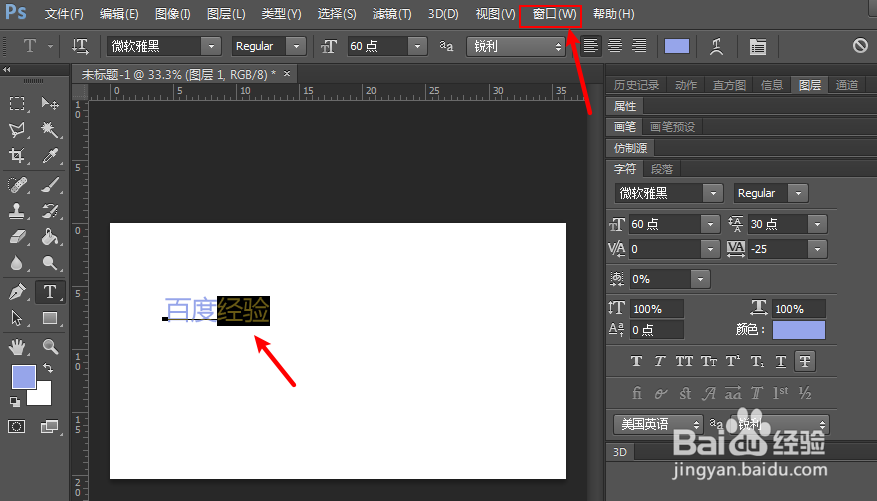Select the Clone Stamp tool
This screenshot has height=501, width=877.
coord(17,211)
